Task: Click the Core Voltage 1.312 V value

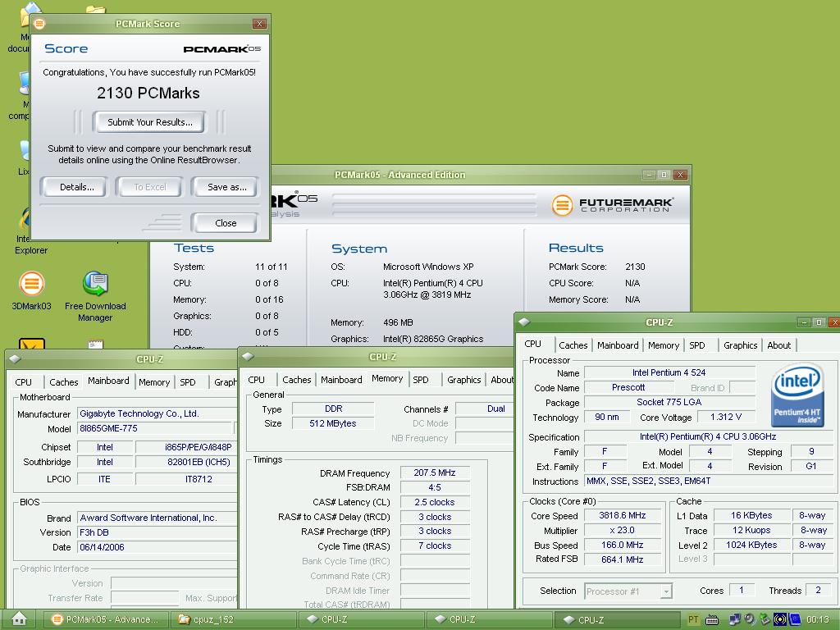Action: coord(726,417)
